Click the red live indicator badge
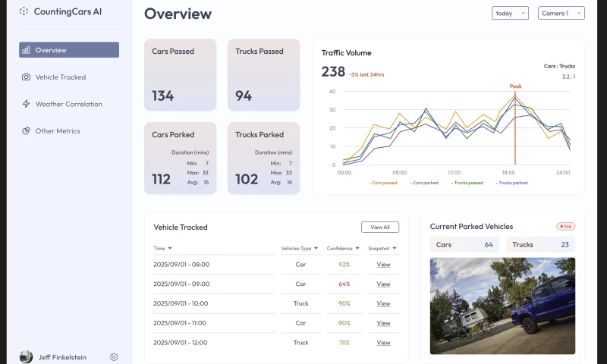The height and width of the screenshot is (364, 607). click(x=565, y=226)
